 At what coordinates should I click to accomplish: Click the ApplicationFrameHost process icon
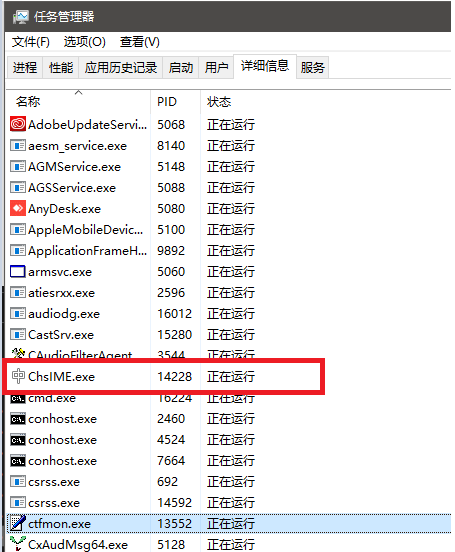point(18,251)
